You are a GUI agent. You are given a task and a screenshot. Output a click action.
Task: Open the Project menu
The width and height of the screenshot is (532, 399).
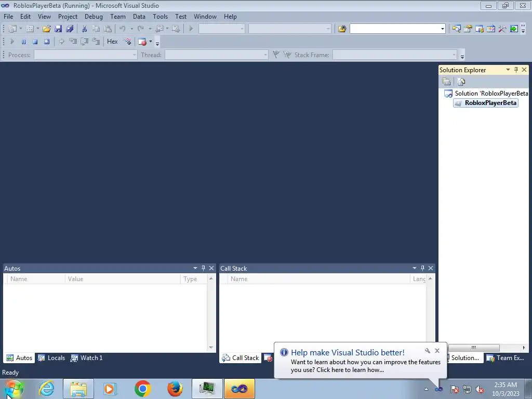coord(68,16)
